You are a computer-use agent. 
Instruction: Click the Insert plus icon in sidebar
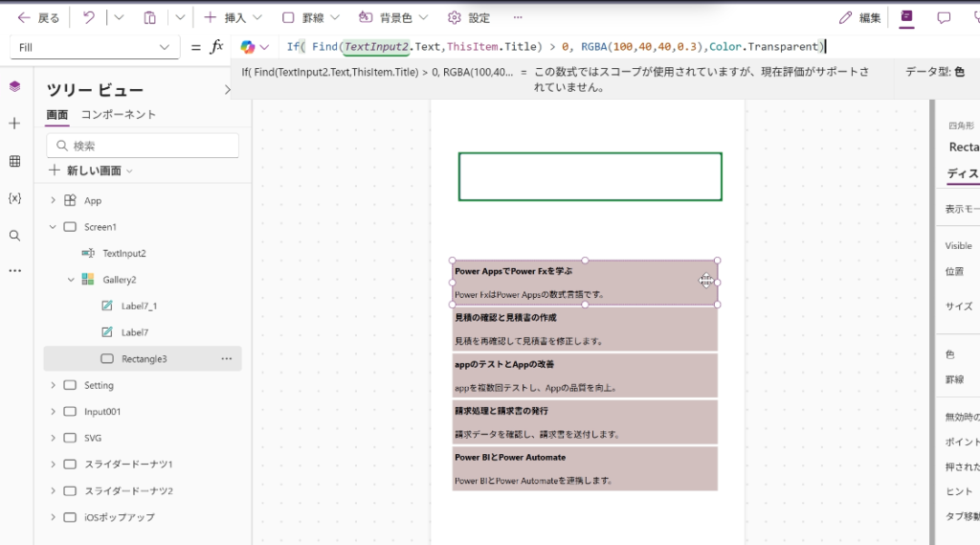tap(14, 124)
